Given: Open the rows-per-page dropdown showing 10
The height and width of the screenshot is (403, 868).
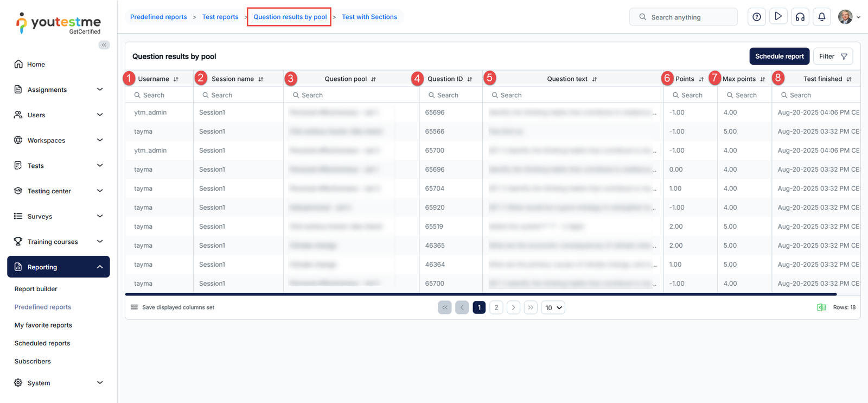Looking at the screenshot, I should click(x=553, y=308).
